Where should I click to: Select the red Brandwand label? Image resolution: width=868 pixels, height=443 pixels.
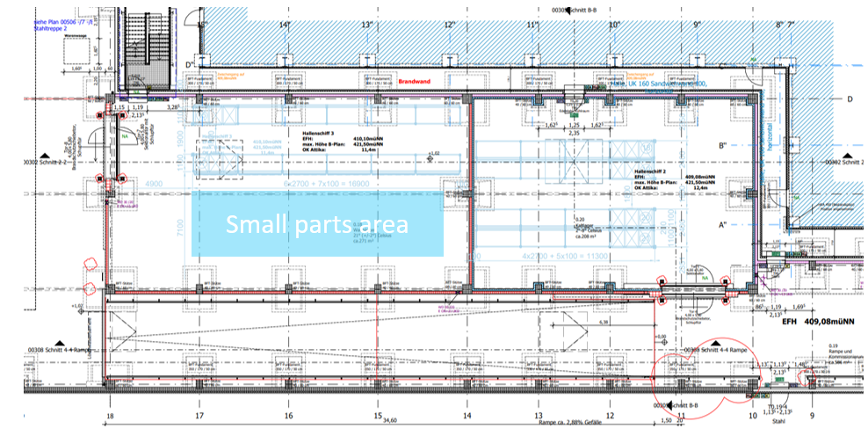(411, 81)
